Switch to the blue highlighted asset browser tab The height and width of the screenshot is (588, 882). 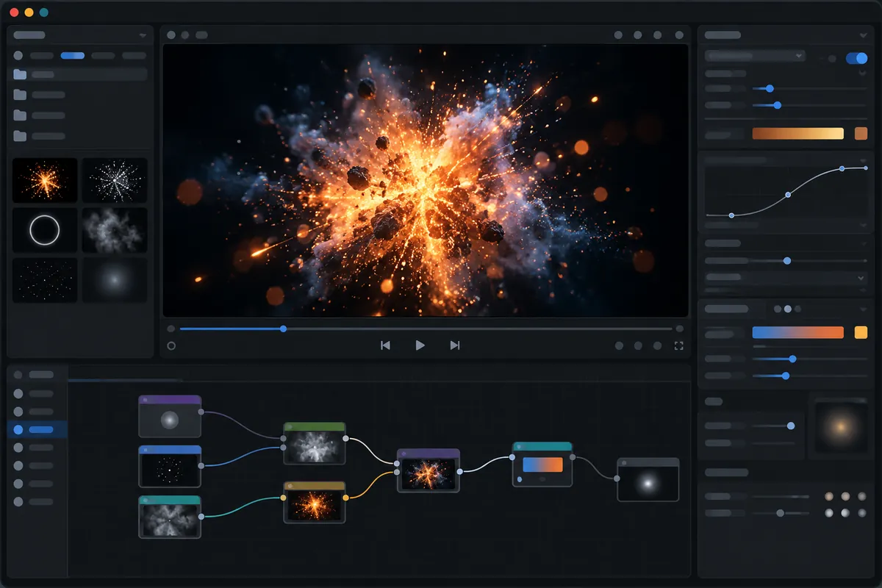pyautogui.click(x=73, y=55)
